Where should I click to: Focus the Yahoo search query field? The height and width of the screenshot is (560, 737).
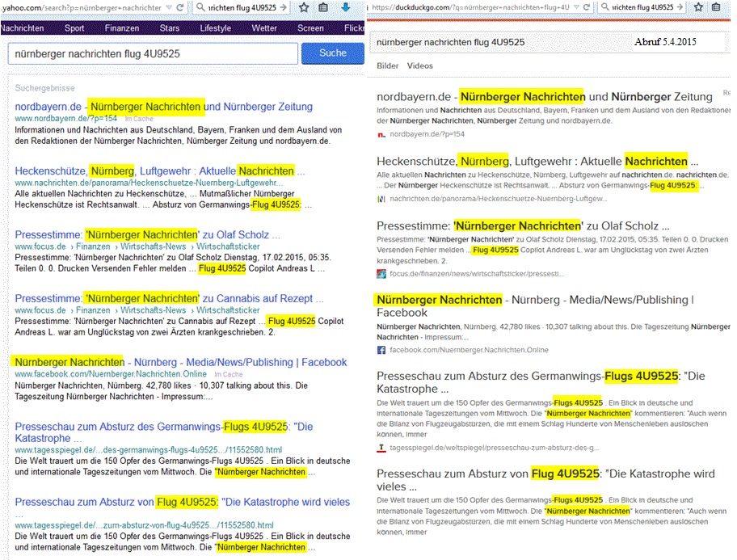click(153, 53)
